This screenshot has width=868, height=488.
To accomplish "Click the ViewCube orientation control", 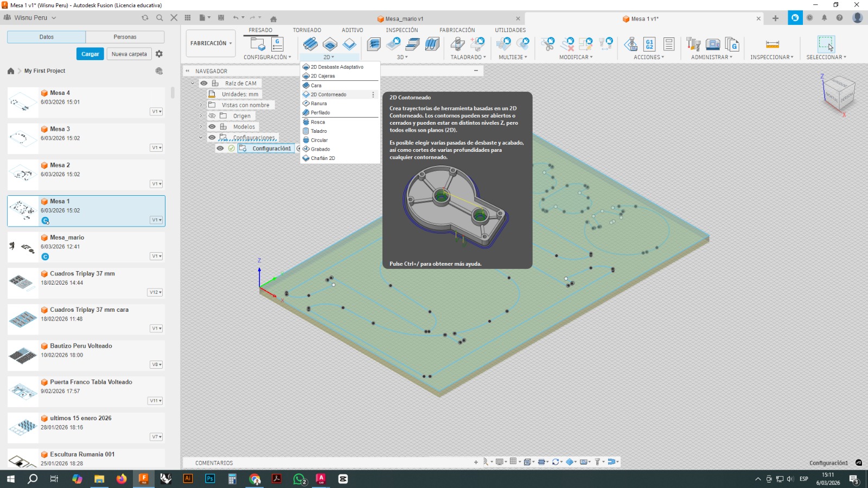I will point(839,92).
